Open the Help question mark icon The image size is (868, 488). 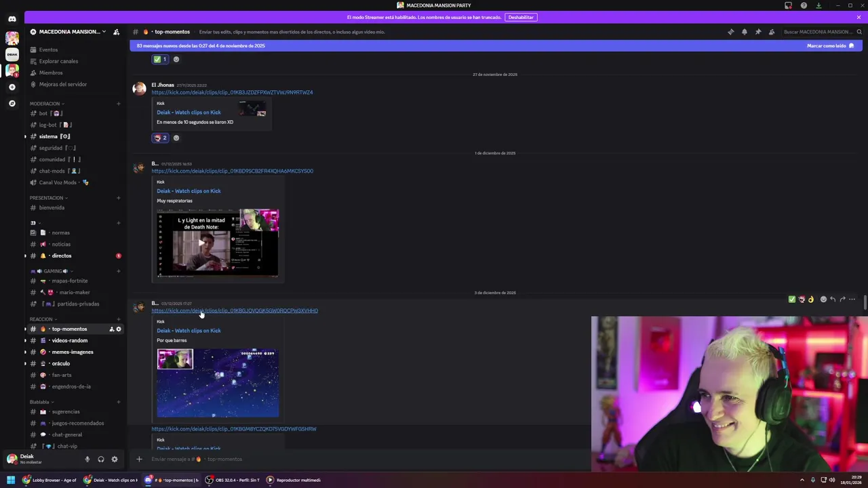click(x=804, y=5)
